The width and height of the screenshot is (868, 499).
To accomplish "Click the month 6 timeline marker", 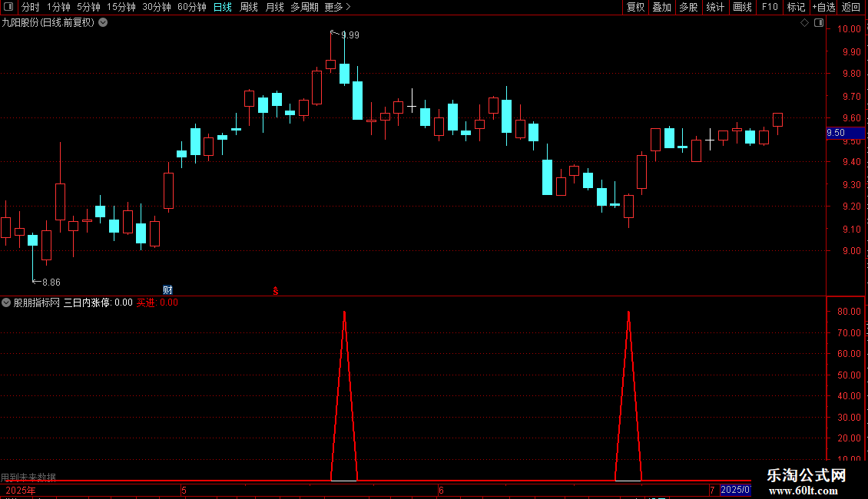I will point(441,491).
